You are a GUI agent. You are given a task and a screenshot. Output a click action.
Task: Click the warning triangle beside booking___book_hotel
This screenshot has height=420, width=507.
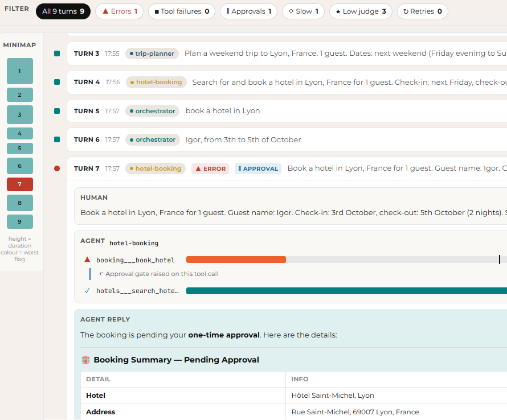[x=87, y=260]
